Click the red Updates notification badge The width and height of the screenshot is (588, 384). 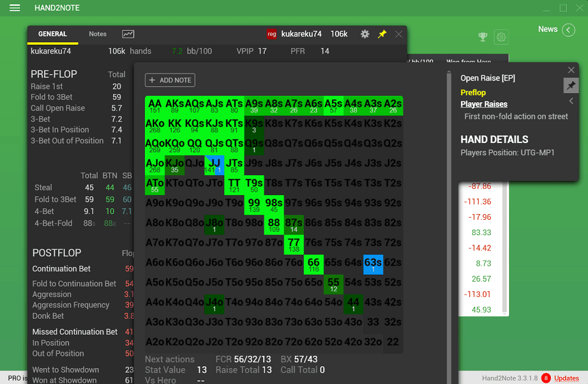tap(546, 378)
